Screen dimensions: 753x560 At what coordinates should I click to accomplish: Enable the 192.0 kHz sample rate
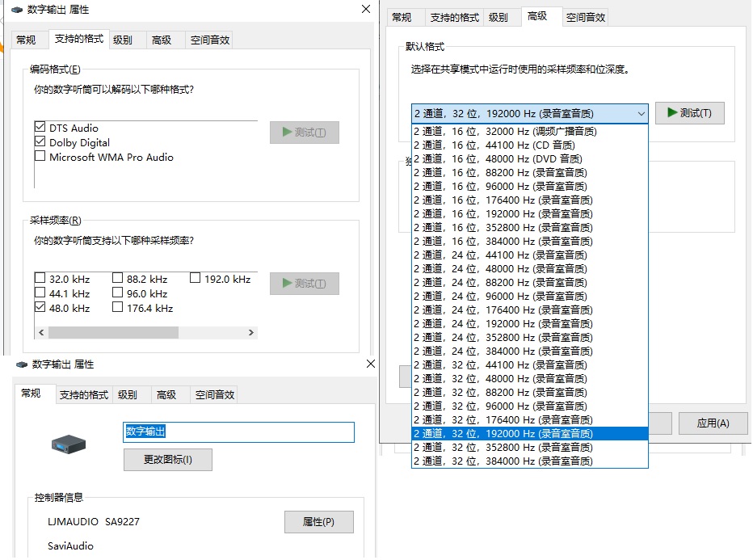195,278
